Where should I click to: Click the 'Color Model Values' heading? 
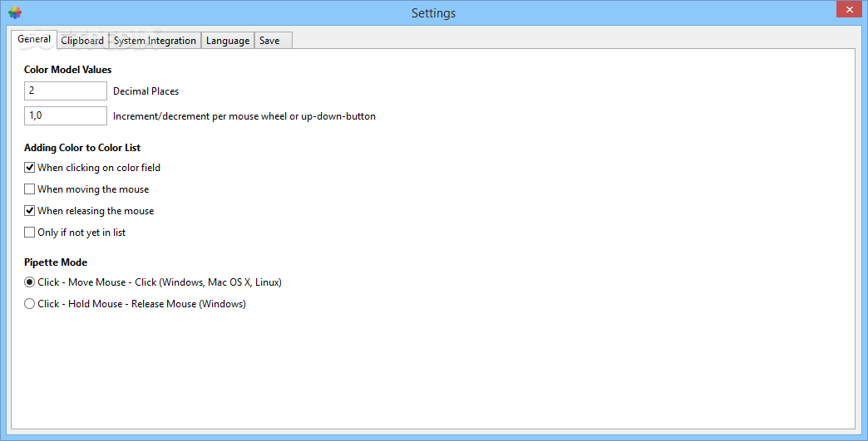[x=67, y=70]
